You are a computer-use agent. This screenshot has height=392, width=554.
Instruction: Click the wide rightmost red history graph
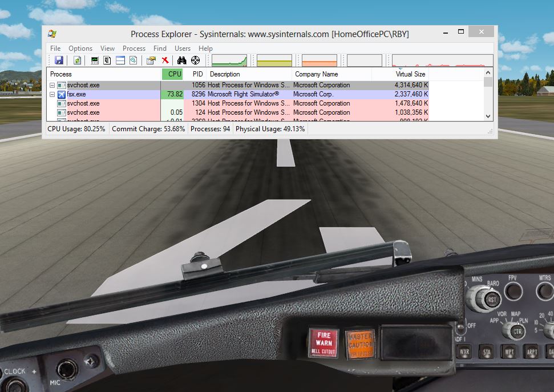[442, 60]
